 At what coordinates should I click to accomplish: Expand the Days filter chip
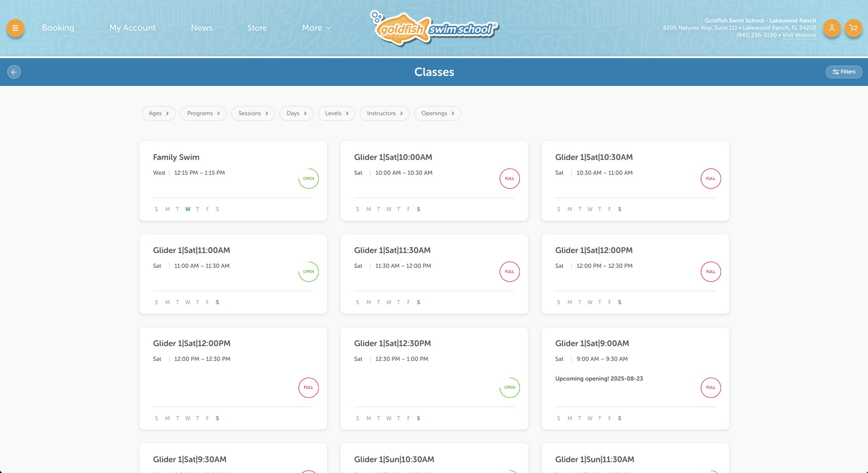point(297,113)
